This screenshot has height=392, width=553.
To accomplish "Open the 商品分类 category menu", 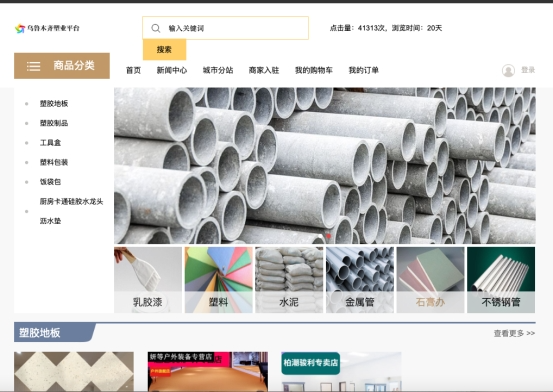I will (x=62, y=66).
